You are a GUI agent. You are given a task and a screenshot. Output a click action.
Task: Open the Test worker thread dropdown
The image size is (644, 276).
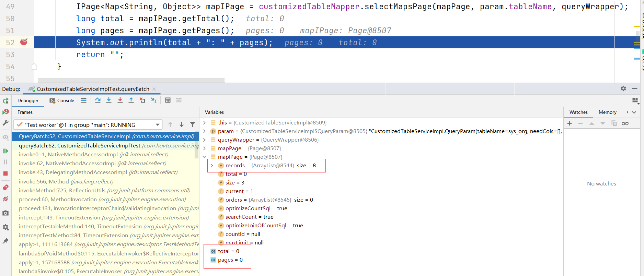tap(158, 125)
